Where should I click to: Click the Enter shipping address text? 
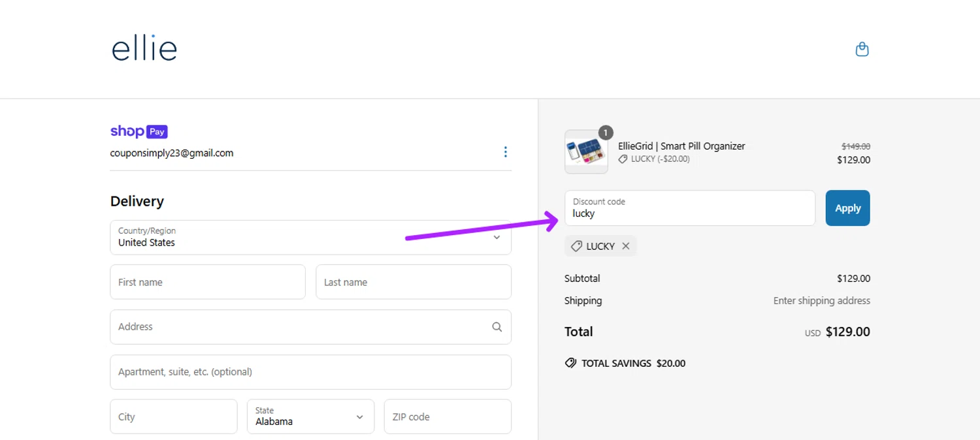coord(822,301)
